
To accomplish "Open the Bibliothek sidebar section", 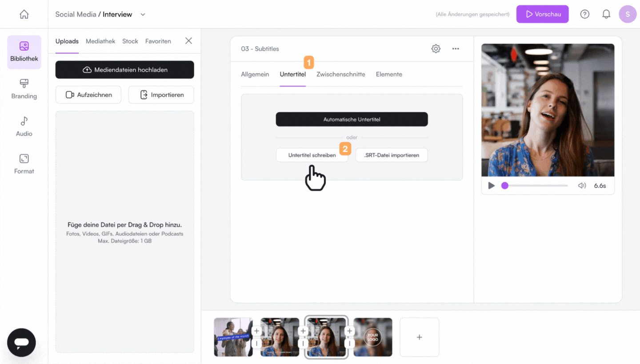I will tap(24, 52).
